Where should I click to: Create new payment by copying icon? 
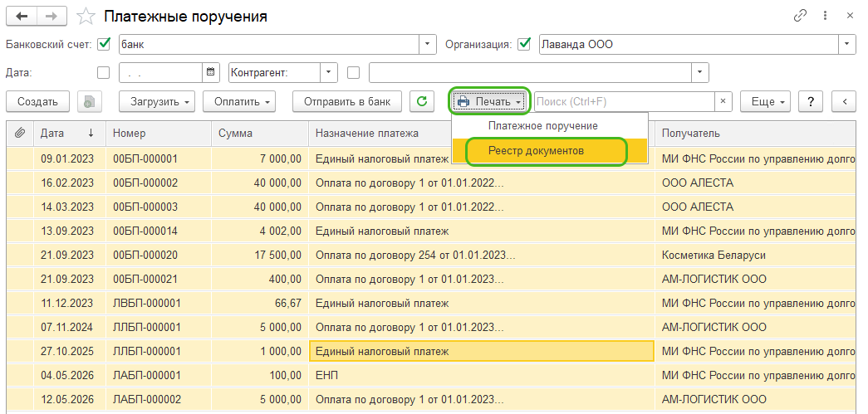(x=89, y=102)
